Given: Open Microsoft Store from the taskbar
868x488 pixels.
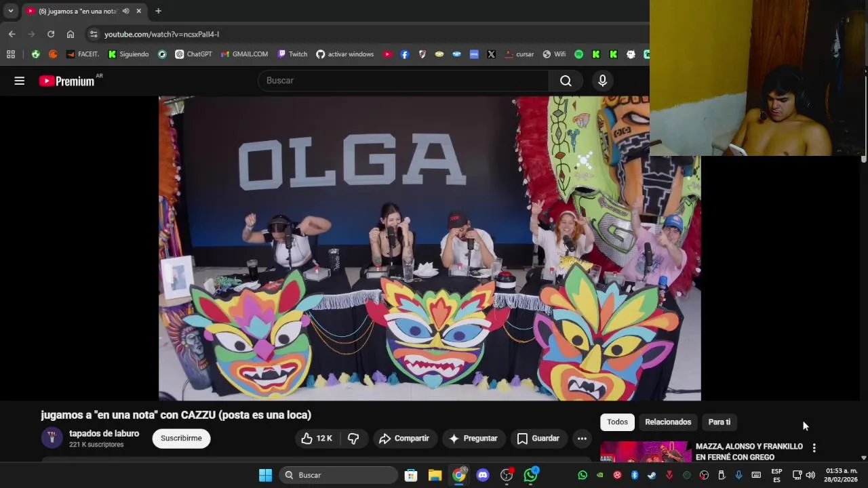Looking at the screenshot, I should tap(411, 475).
